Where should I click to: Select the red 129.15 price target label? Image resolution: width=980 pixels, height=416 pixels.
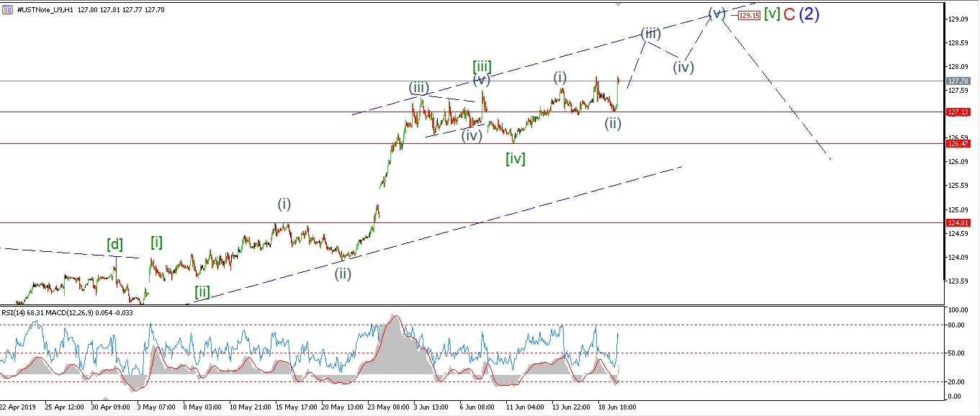coord(749,15)
